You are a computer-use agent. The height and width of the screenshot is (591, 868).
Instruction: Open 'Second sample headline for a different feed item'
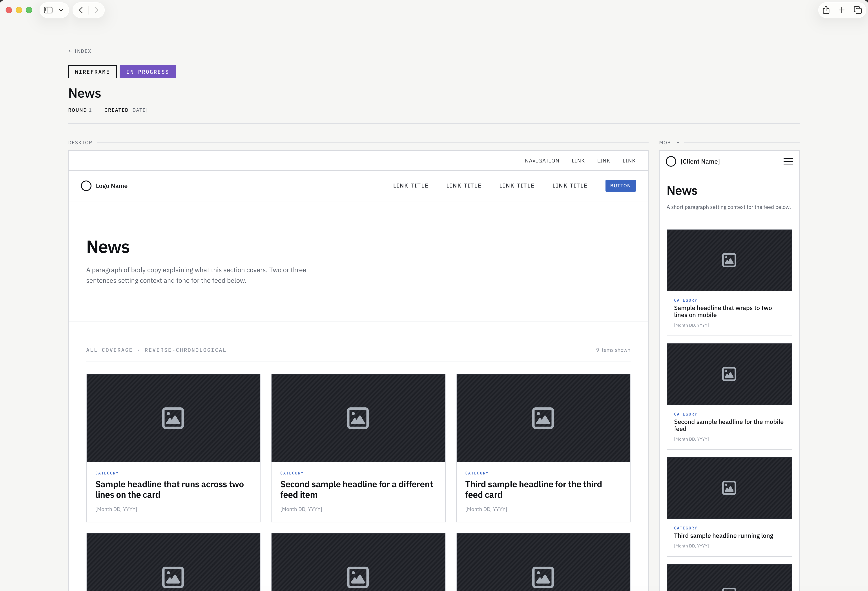tap(357, 489)
